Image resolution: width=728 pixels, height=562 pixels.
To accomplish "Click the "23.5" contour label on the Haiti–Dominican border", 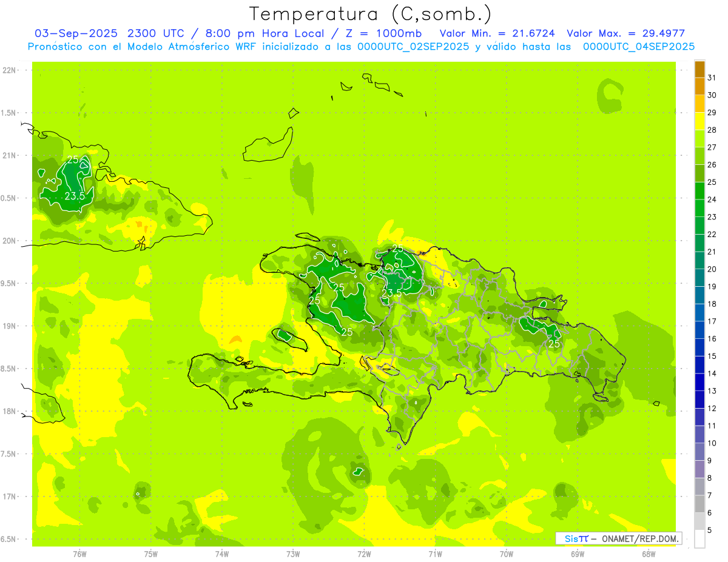I will click(392, 293).
